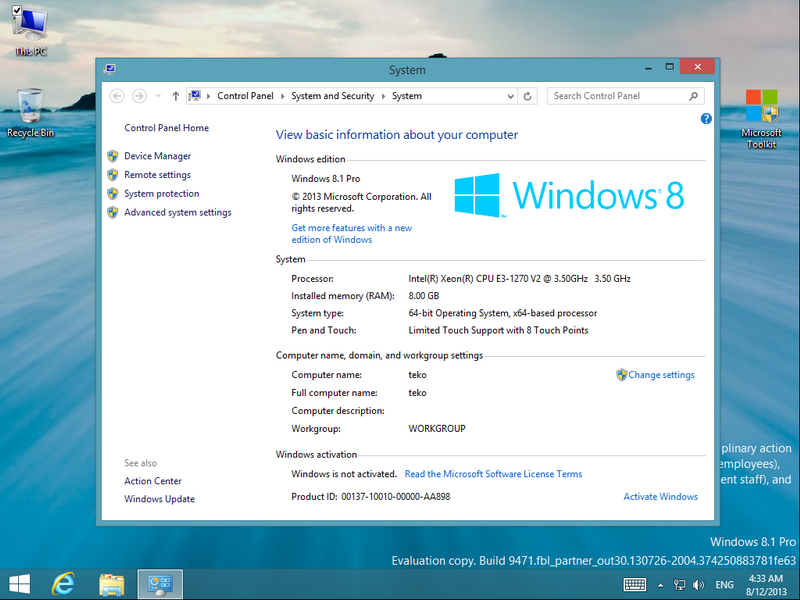
Task: Click the WORKGROUP value text
Action: click(x=437, y=429)
